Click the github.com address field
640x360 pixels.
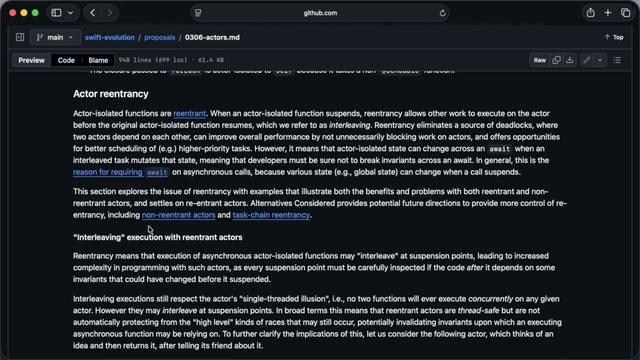[x=320, y=13]
